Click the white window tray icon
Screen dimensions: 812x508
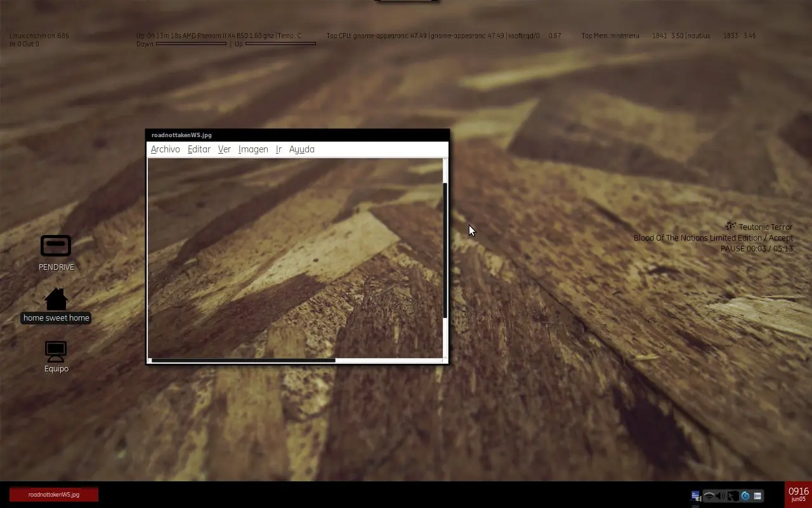point(757,496)
